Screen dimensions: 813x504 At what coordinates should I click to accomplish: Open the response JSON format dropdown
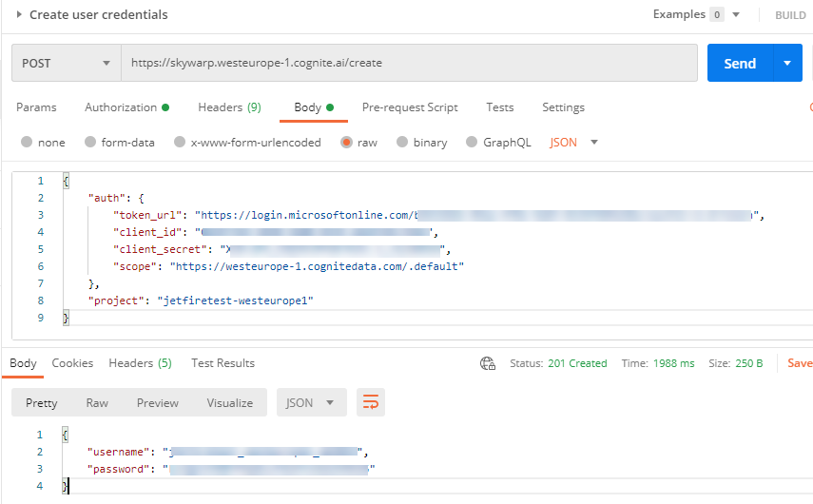(x=311, y=403)
